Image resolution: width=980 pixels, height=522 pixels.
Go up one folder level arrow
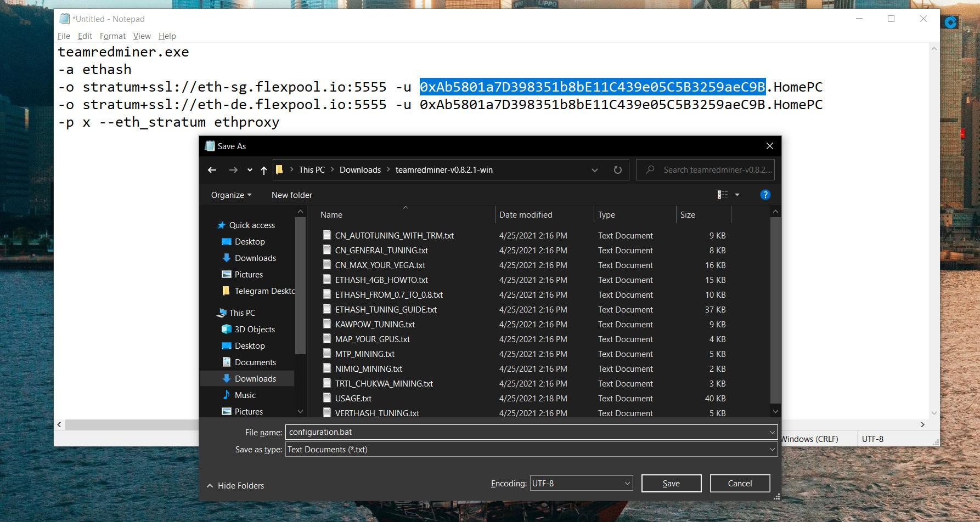coord(264,170)
